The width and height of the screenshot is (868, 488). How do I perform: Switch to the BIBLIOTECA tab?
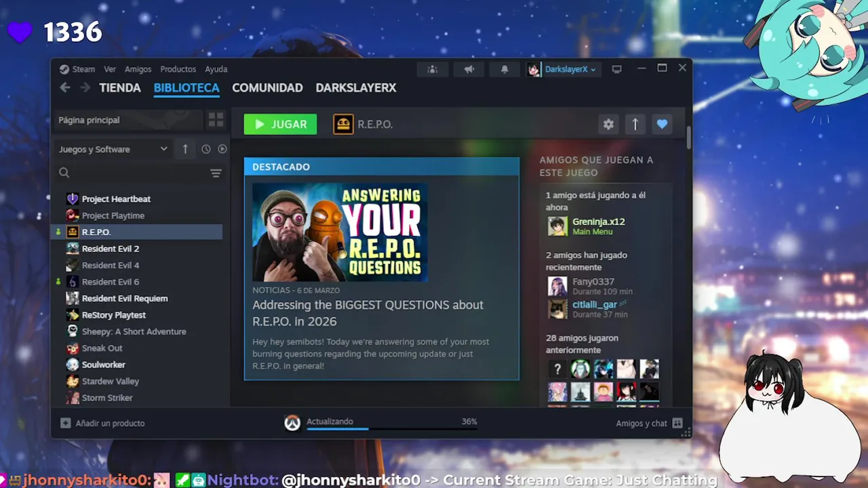tap(186, 88)
